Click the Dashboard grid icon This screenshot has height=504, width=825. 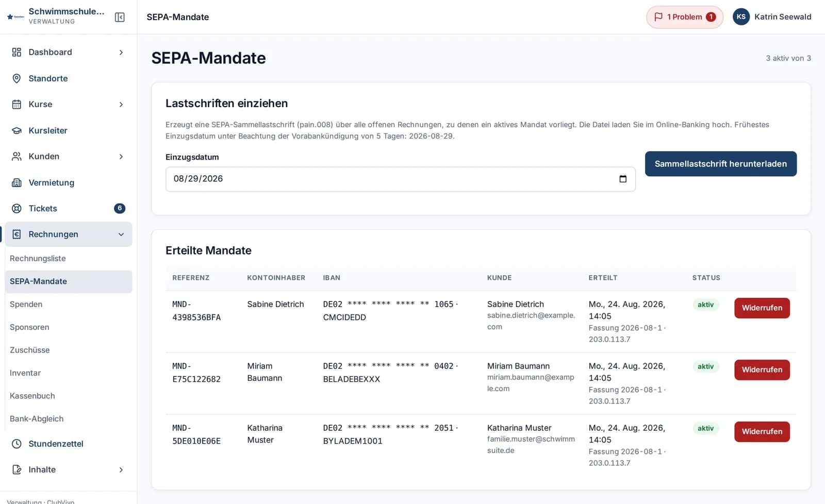[x=16, y=52]
